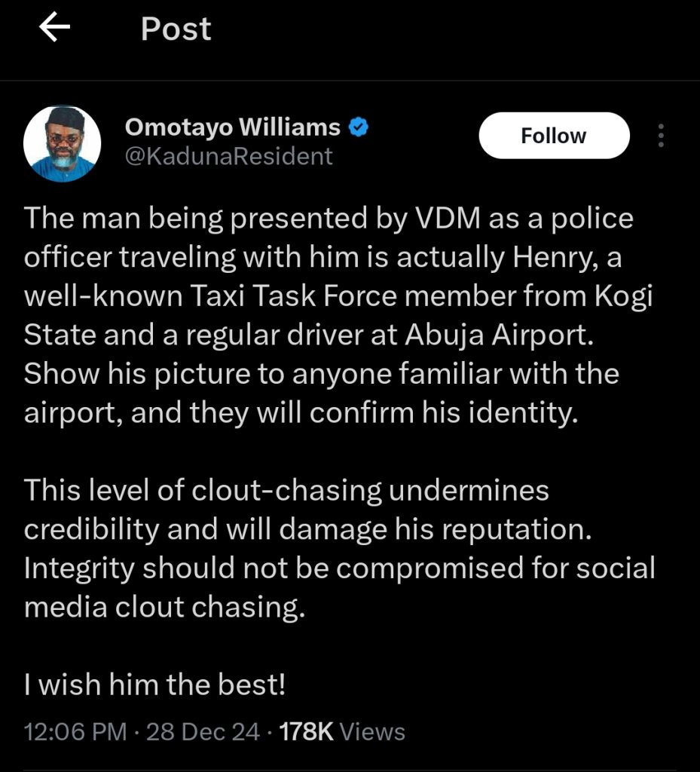Tap the back arrow icon
The width and height of the screenshot is (700, 772).
pos(54,29)
